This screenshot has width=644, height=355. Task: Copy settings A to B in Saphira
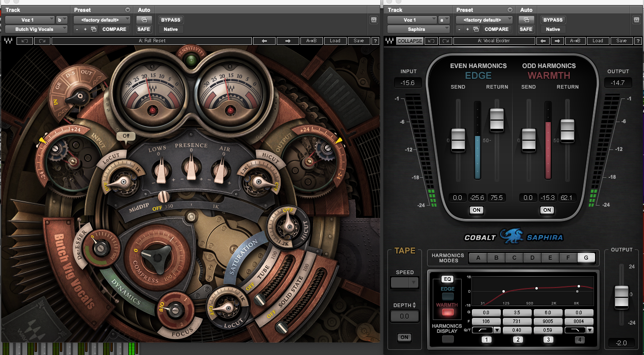[575, 41]
